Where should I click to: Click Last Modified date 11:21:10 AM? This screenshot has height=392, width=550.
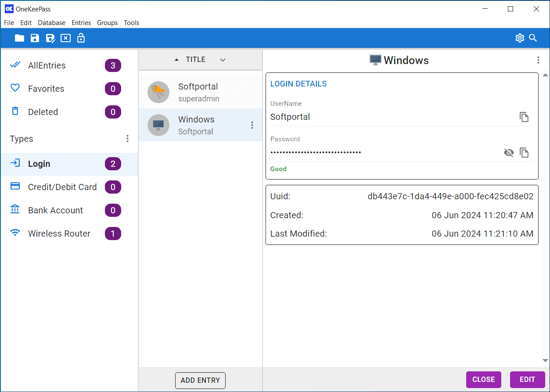coord(482,234)
